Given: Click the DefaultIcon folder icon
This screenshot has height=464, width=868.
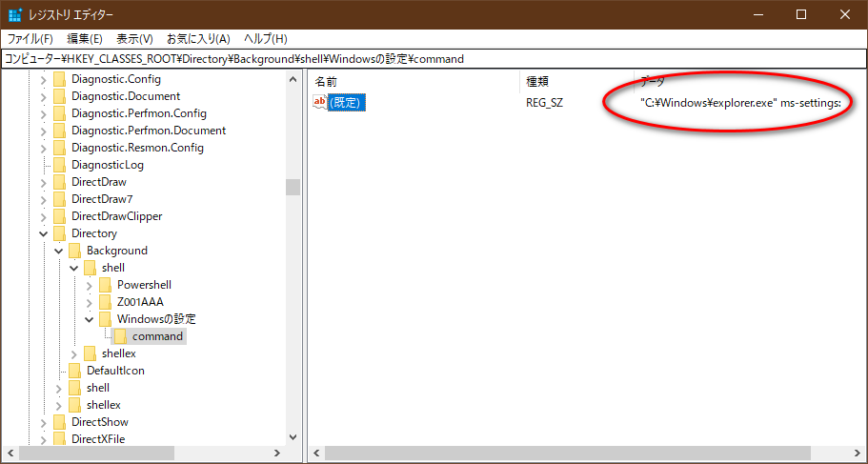Looking at the screenshot, I should click(75, 371).
